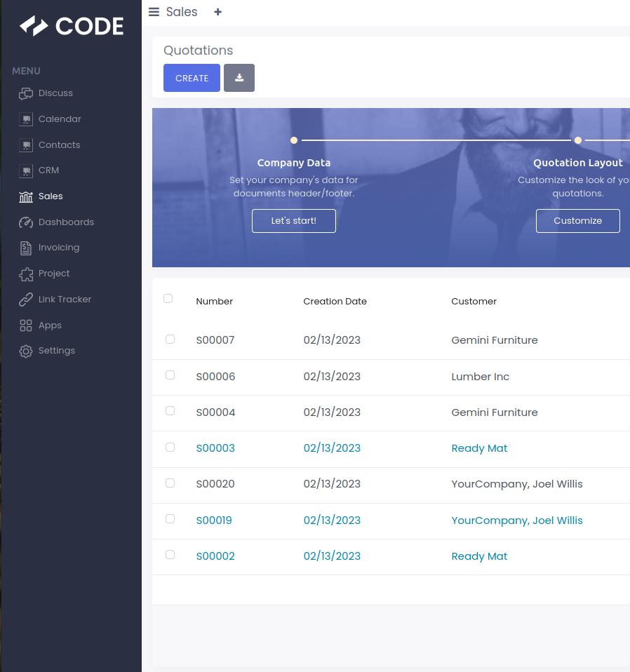Expand the hamburger menu beside Sales
This screenshot has height=672, width=630.
click(154, 12)
